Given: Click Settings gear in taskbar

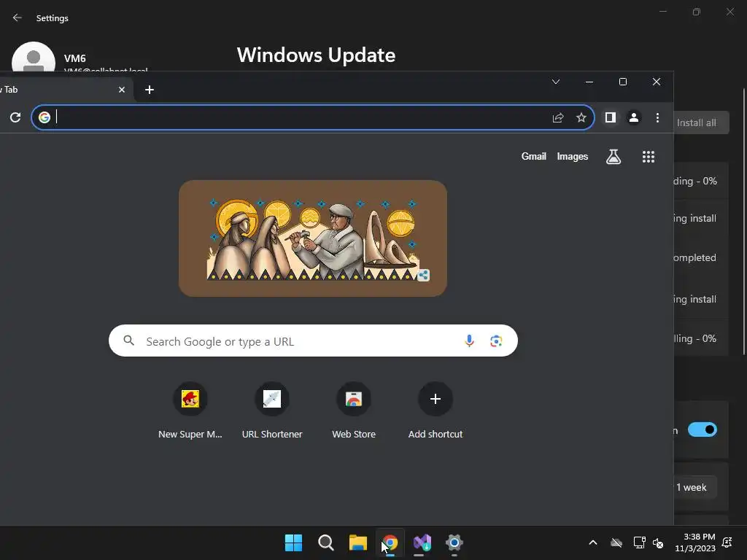Looking at the screenshot, I should (454, 542).
